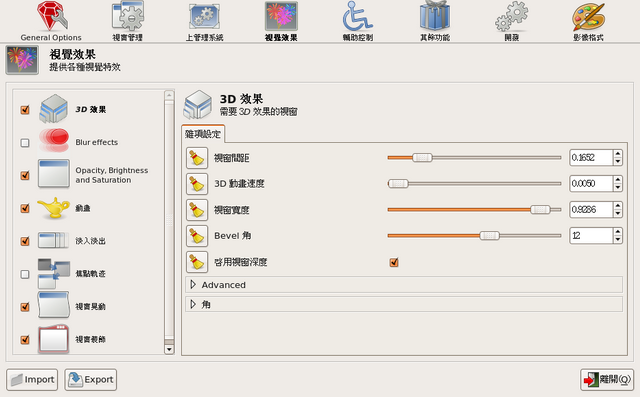The width and height of the screenshot is (640, 397).
Task: Open the two-gears development category
Action: pyautogui.click(x=511, y=21)
